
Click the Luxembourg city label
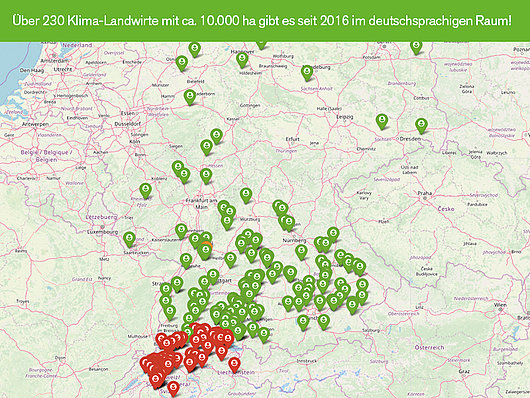(x=102, y=232)
